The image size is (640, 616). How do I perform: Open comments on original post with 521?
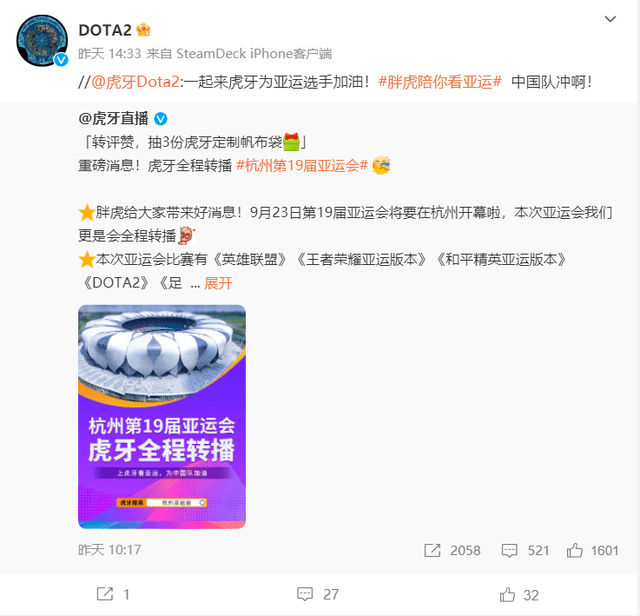click(x=525, y=550)
